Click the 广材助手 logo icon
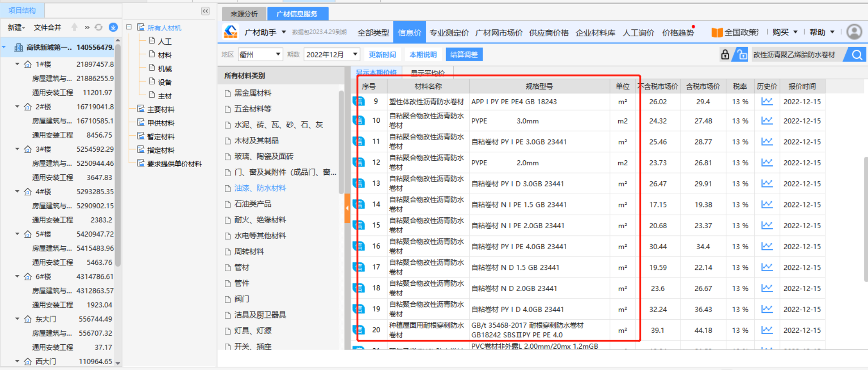Image resolution: width=868 pixels, height=370 pixels. click(231, 32)
